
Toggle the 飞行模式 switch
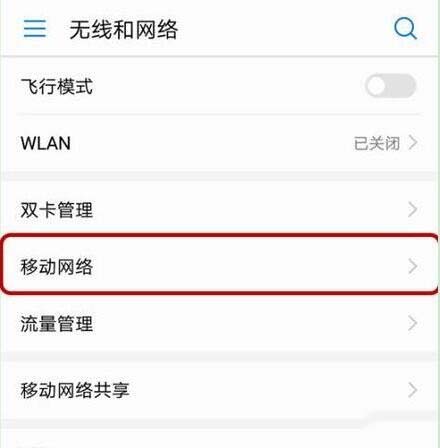pos(390,86)
